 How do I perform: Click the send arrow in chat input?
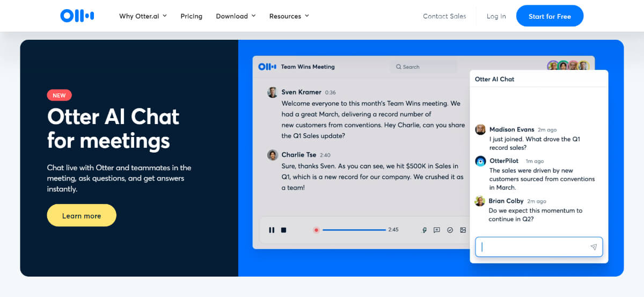[594, 247]
